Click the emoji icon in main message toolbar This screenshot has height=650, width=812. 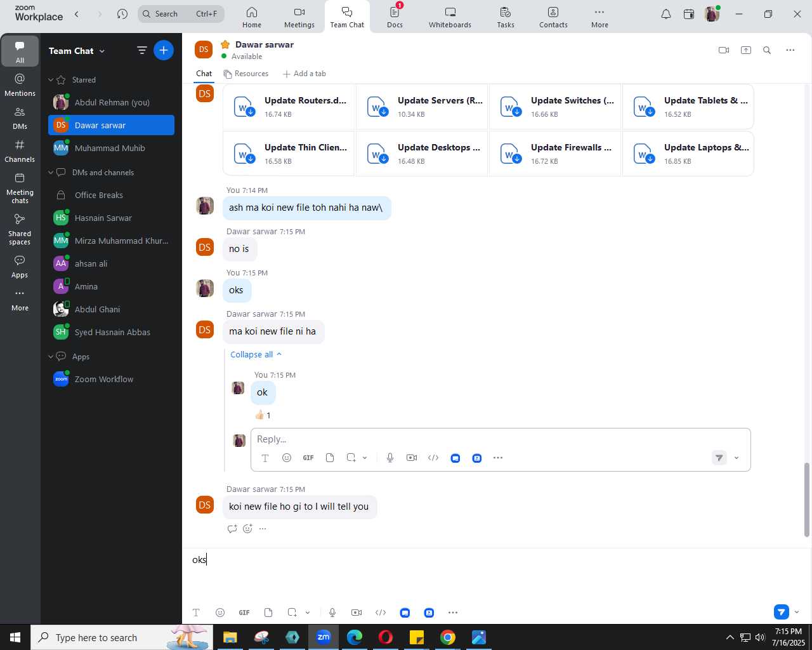pyautogui.click(x=220, y=613)
